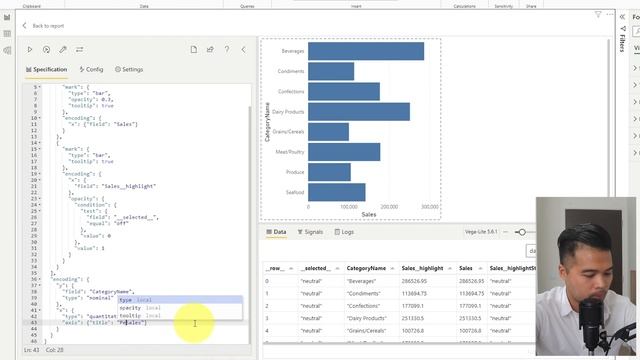Click the dataset dropdown field above table
The height and width of the screenshot is (360, 640).
click(x=531, y=251)
